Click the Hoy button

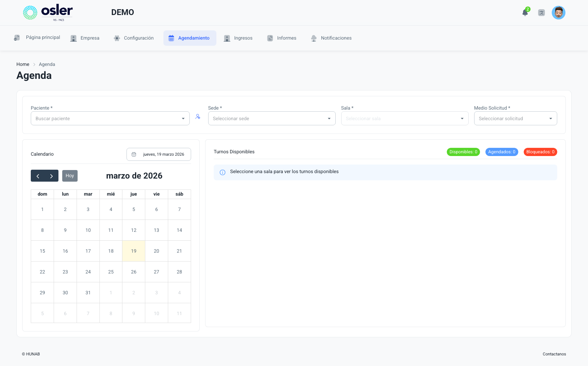pyautogui.click(x=70, y=176)
